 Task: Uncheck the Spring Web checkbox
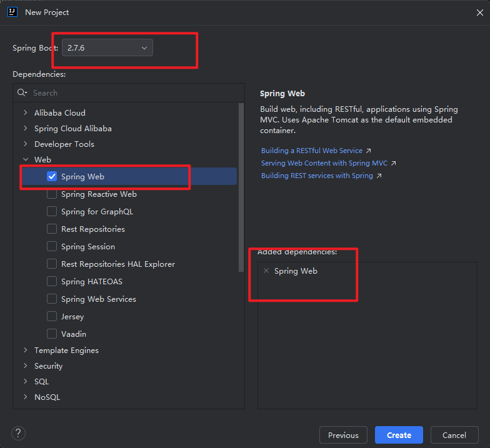click(52, 176)
